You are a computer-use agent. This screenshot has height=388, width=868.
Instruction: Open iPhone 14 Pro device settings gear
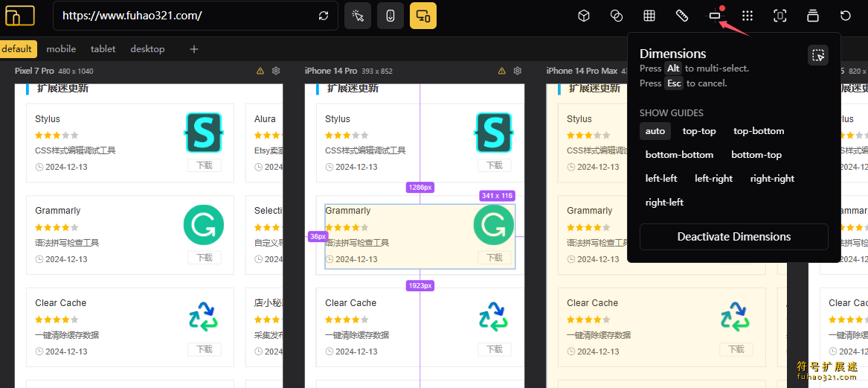[x=518, y=71]
